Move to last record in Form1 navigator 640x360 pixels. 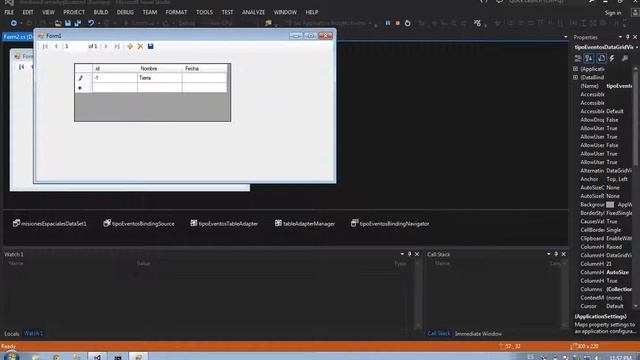click(117, 46)
